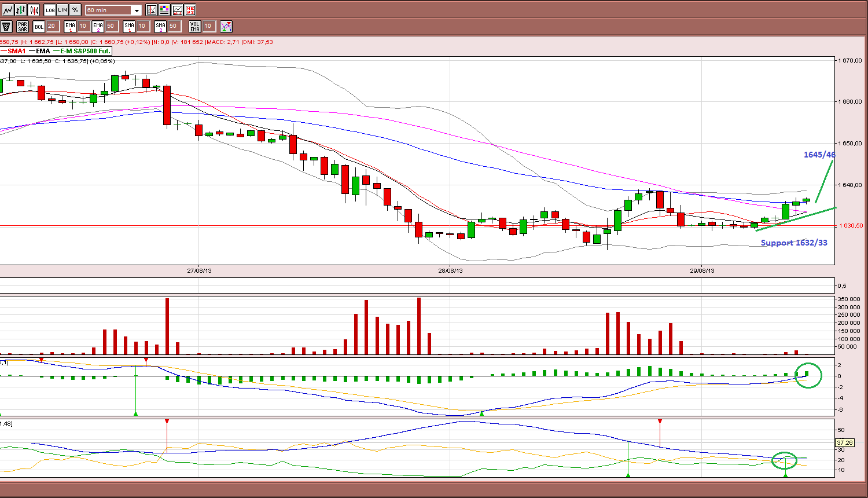
Task: Click the VOL EMA period field
Action: [x=208, y=27]
